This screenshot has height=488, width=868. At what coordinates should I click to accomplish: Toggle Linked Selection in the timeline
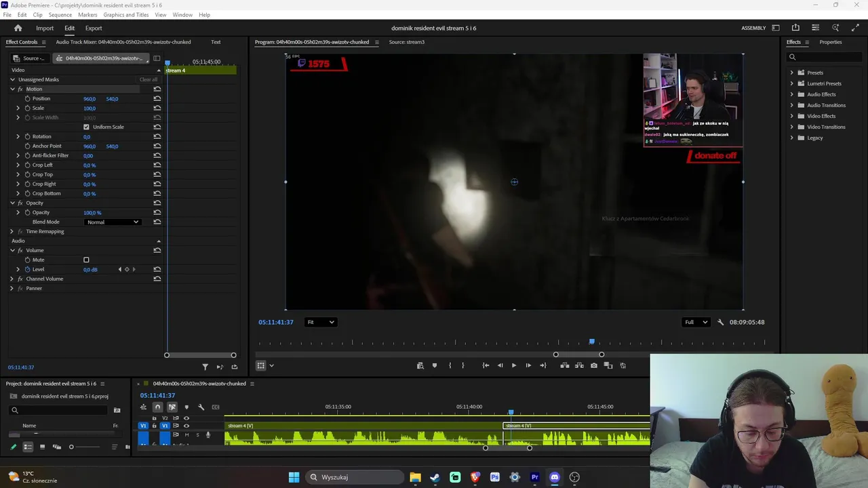click(x=172, y=407)
